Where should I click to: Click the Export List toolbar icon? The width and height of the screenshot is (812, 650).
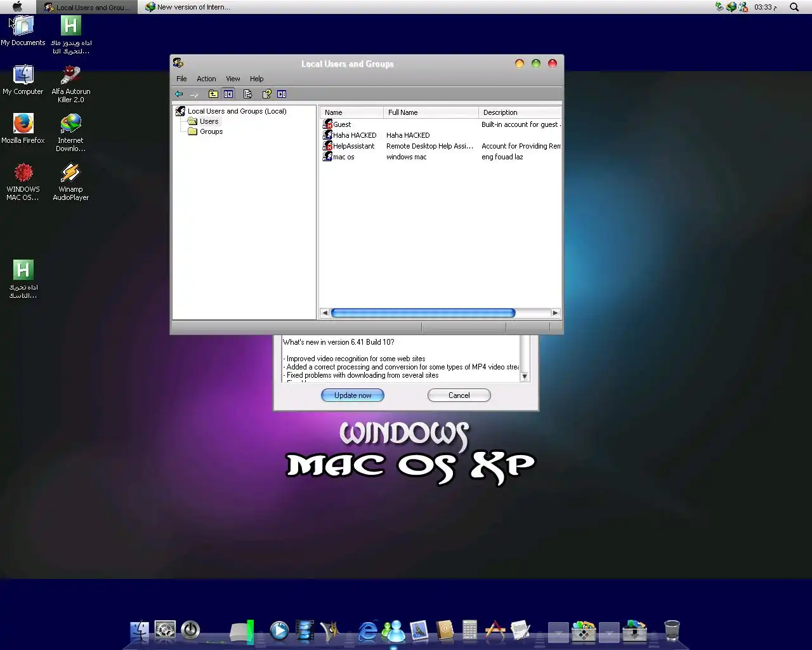[247, 94]
